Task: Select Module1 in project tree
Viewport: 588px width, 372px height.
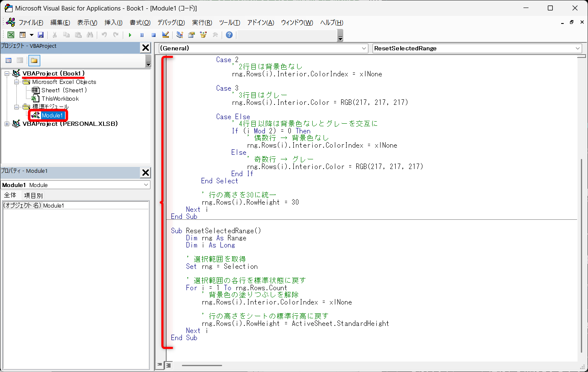Action: coord(52,115)
